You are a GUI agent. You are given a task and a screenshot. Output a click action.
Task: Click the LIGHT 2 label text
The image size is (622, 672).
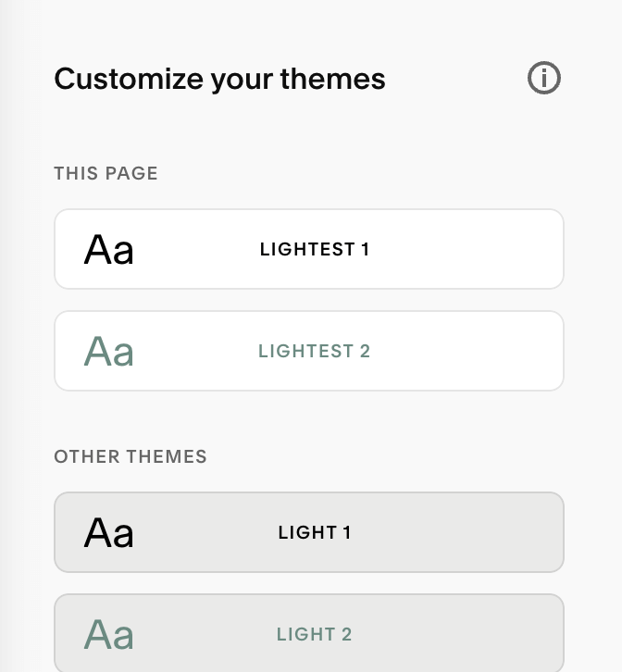tap(314, 634)
